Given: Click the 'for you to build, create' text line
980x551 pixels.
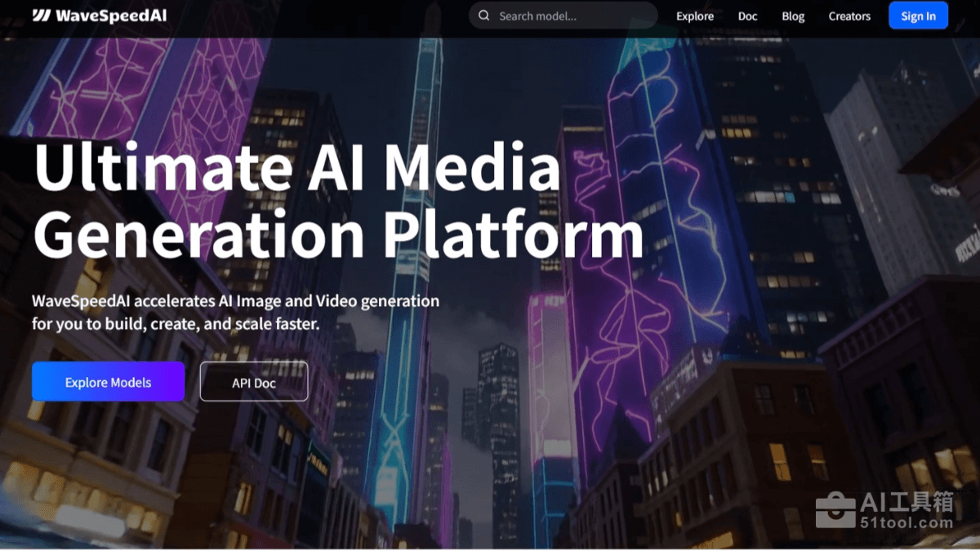Looking at the screenshot, I should 175,323.
